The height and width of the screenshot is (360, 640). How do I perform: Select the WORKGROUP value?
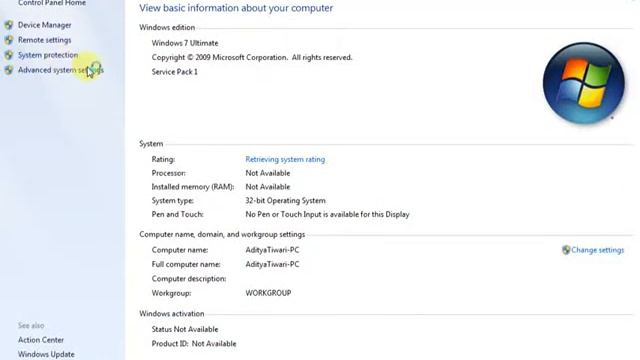pyautogui.click(x=268, y=293)
